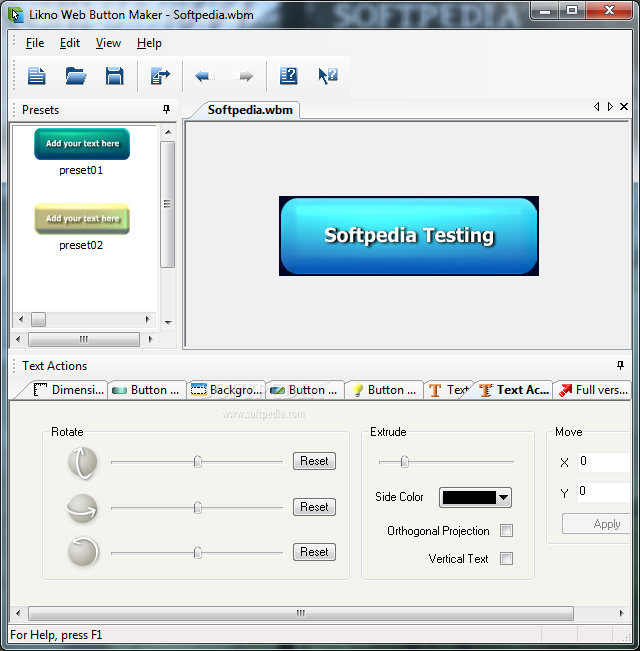Switch to the Text tab
This screenshot has height=651, width=640.
point(449,390)
